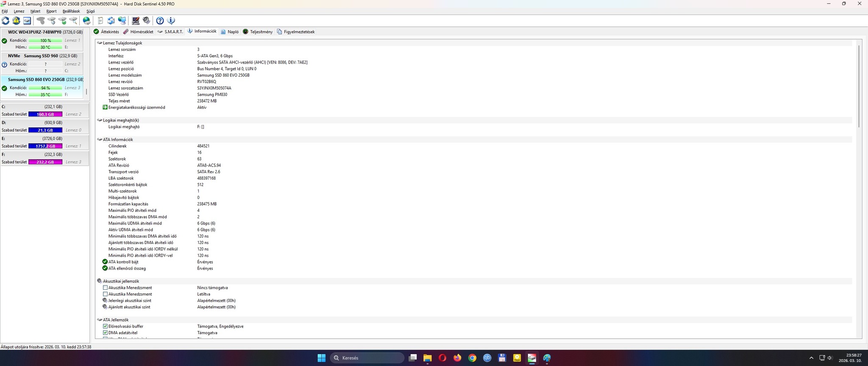This screenshot has width=868, height=366.
Task: Click the Keresés taskbar search field
Action: [367, 358]
